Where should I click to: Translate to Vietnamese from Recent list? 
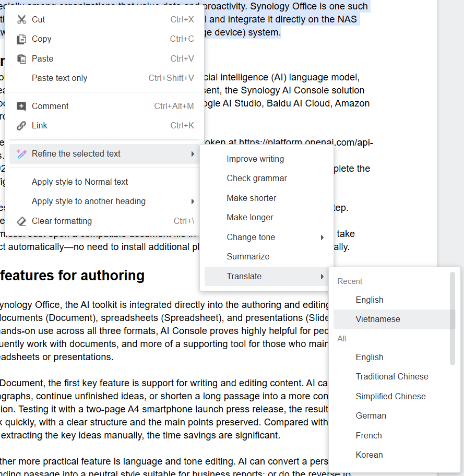click(378, 319)
